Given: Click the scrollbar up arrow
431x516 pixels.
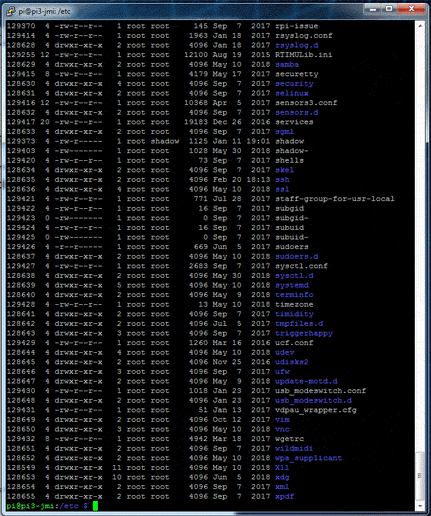Looking at the screenshot, I should (x=420, y=26).
